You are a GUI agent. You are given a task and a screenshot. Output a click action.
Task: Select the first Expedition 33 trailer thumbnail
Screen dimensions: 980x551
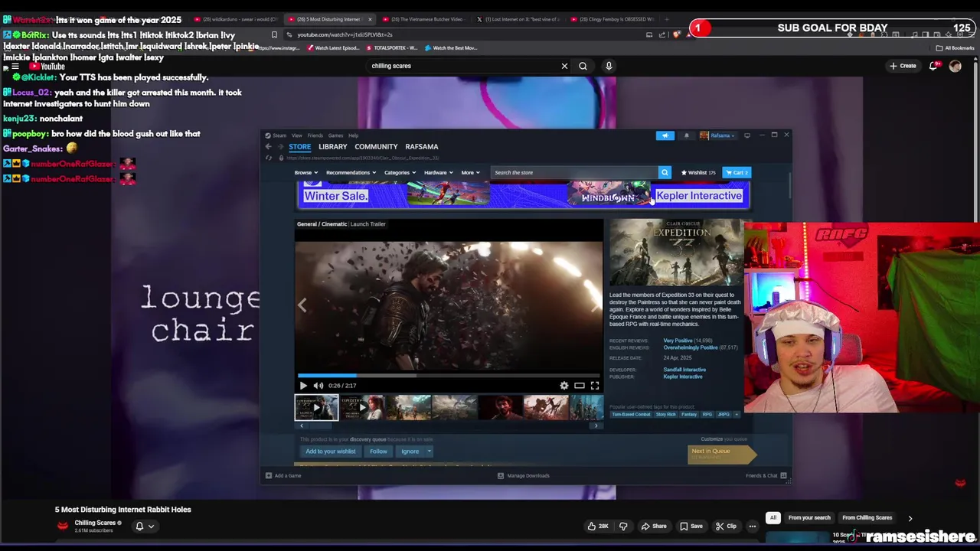[x=316, y=407]
